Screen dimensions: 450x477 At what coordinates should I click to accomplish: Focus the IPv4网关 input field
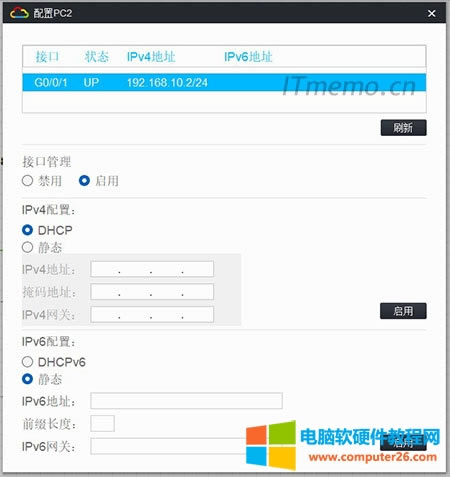(152, 314)
